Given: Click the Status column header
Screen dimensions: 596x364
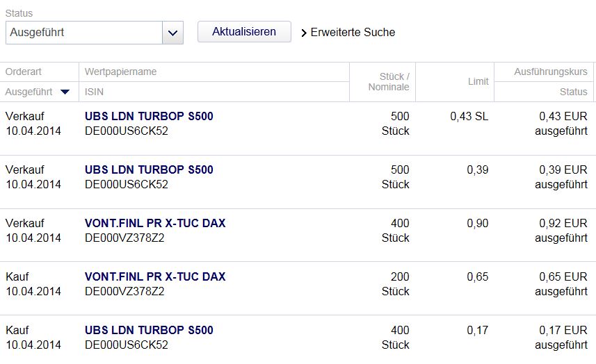Looking at the screenshot, I should [573, 92].
